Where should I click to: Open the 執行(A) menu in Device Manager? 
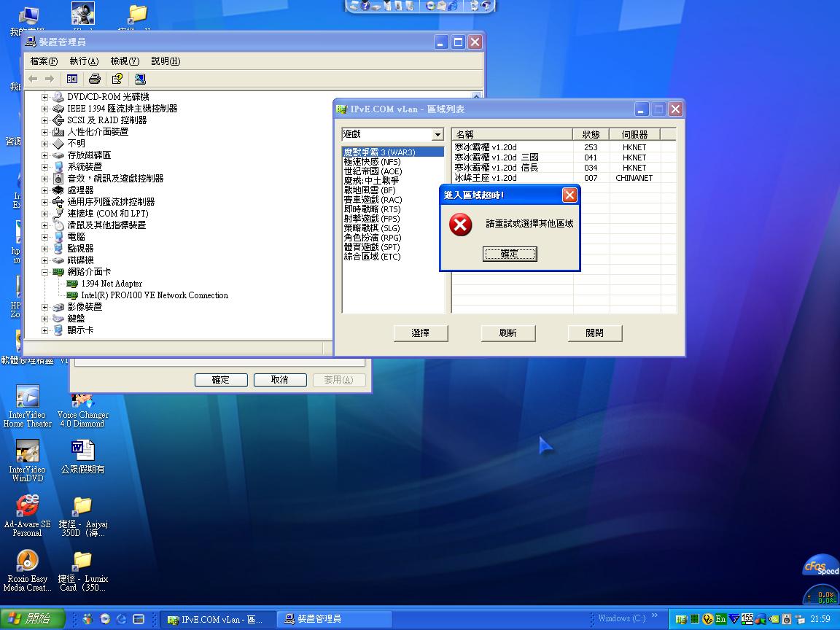pos(84,61)
